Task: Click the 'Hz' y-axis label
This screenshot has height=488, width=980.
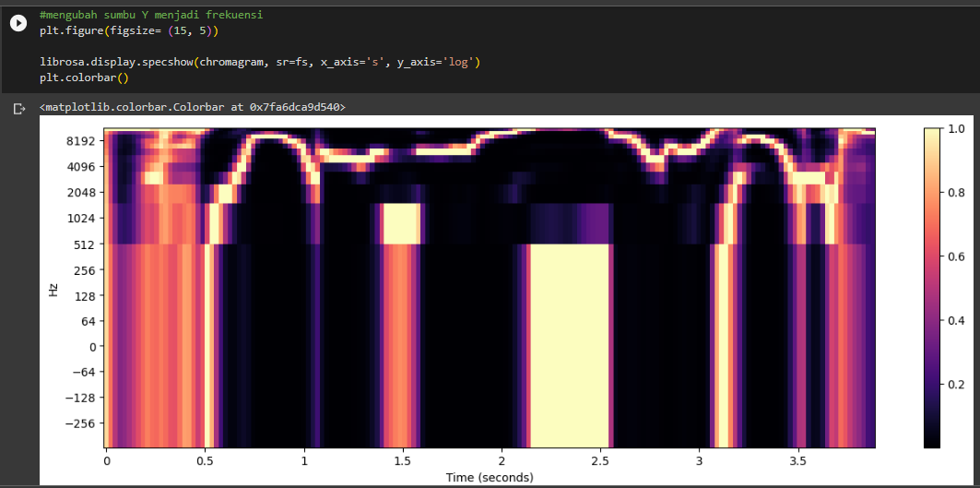Action: [x=53, y=290]
